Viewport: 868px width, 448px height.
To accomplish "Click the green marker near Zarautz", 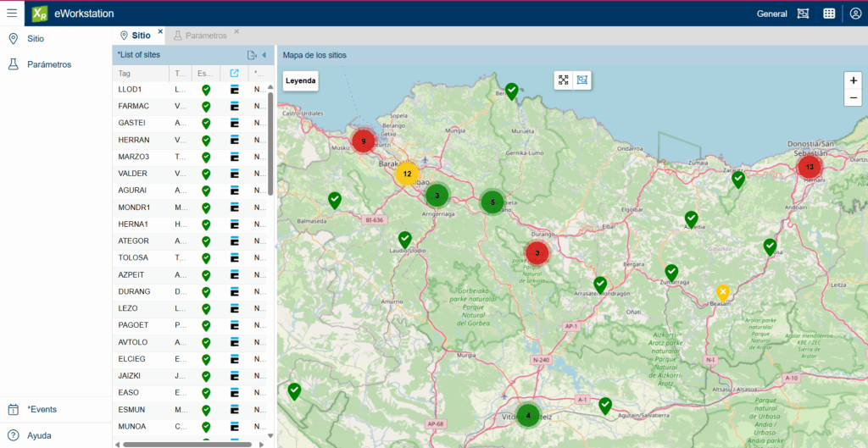I will pyautogui.click(x=738, y=180).
